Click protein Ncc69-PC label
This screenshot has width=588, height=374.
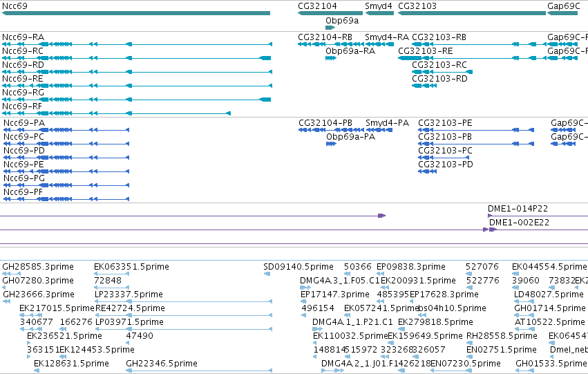tap(23, 137)
